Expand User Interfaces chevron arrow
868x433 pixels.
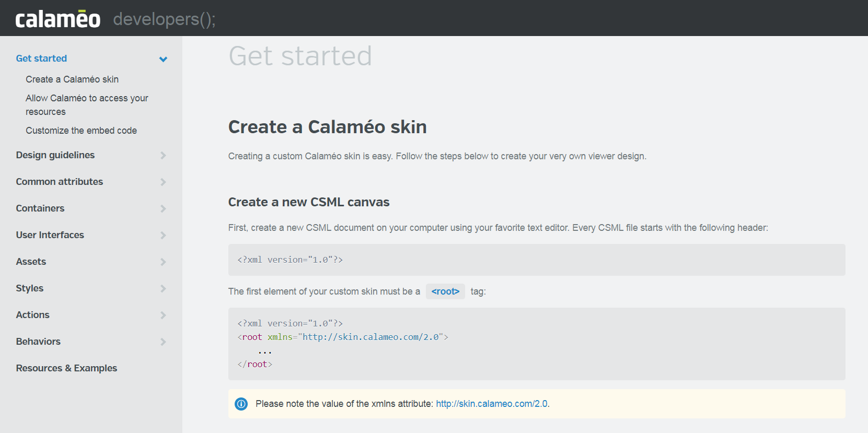coord(163,236)
